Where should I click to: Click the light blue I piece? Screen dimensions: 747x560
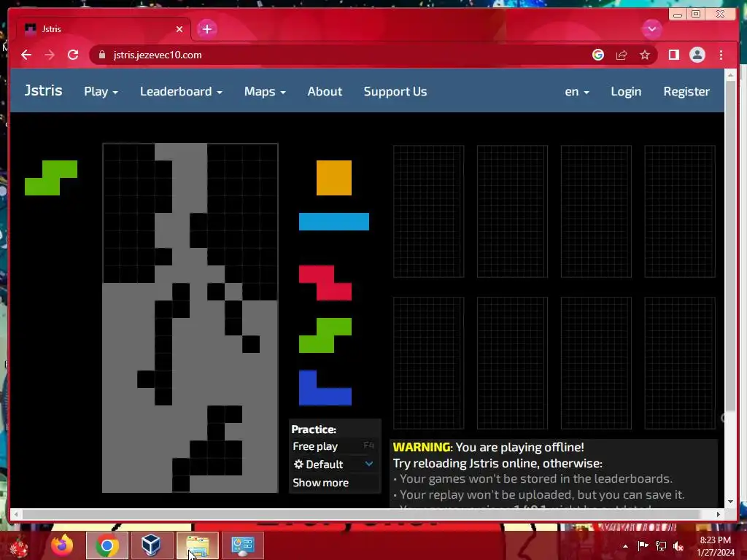(334, 222)
